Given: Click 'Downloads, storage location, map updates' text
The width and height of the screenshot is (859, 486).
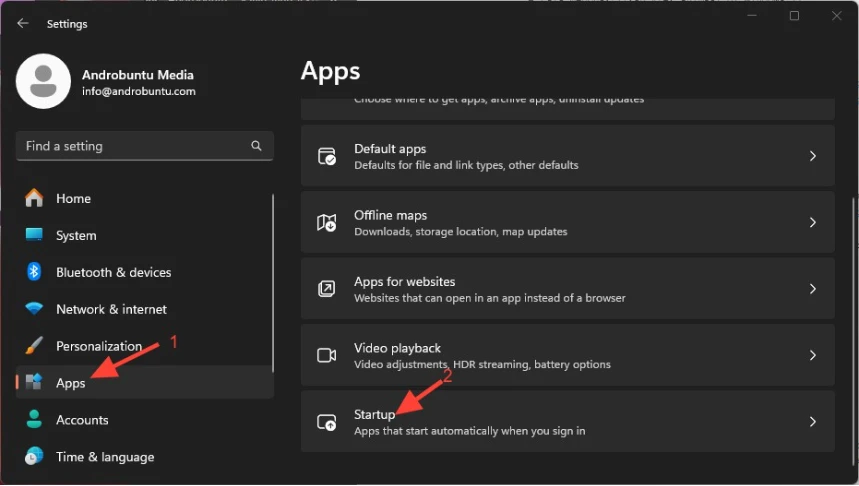Looking at the screenshot, I should (461, 231).
